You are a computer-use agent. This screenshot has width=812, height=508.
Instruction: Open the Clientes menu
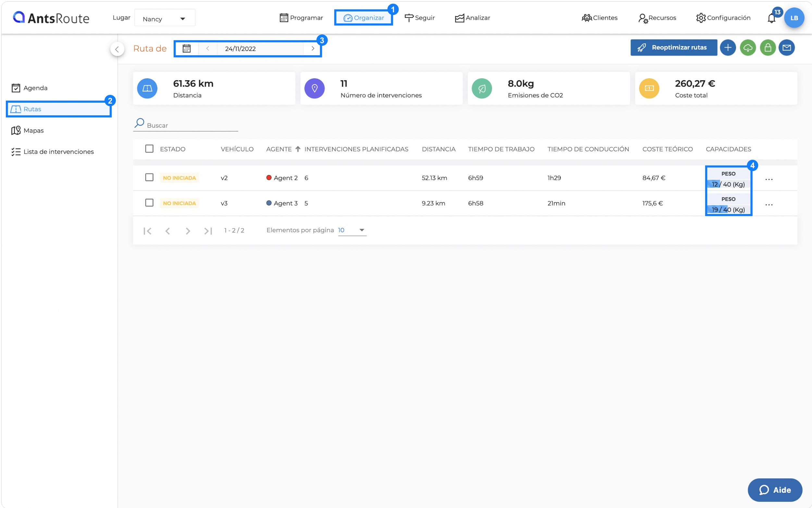click(599, 18)
